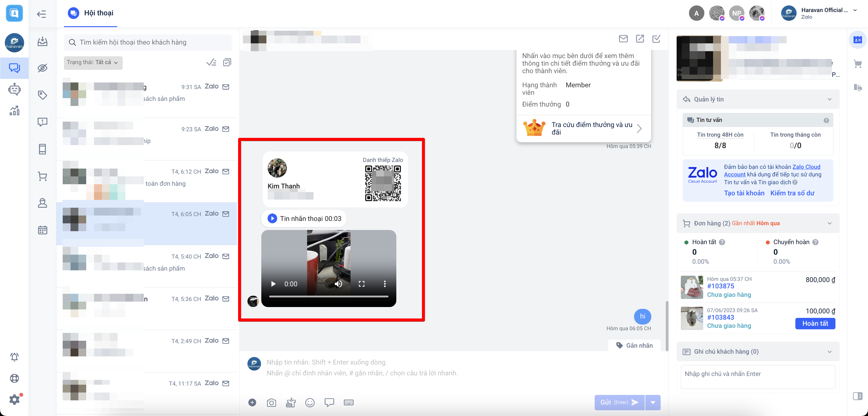Click the notification bell icon
868x416 pixels.
[x=14, y=357]
